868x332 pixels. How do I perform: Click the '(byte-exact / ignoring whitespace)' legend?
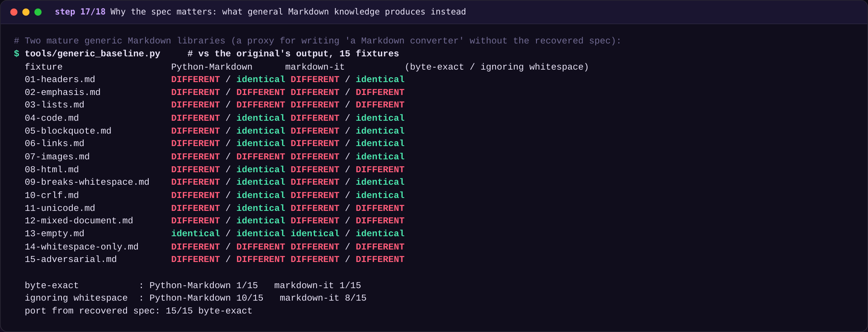point(497,67)
